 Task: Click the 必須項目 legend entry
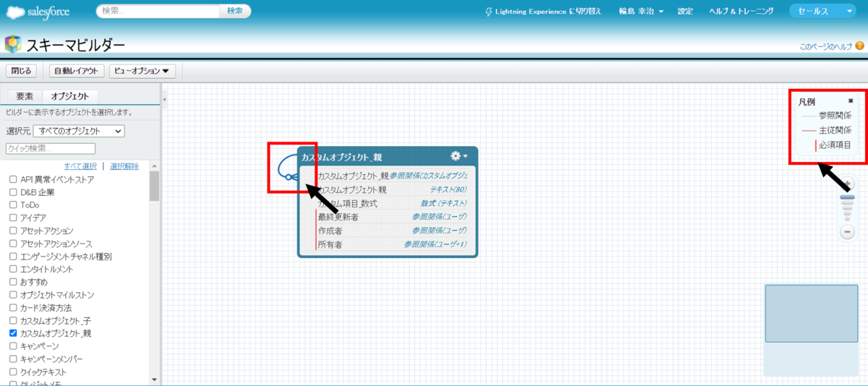(834, 145)
